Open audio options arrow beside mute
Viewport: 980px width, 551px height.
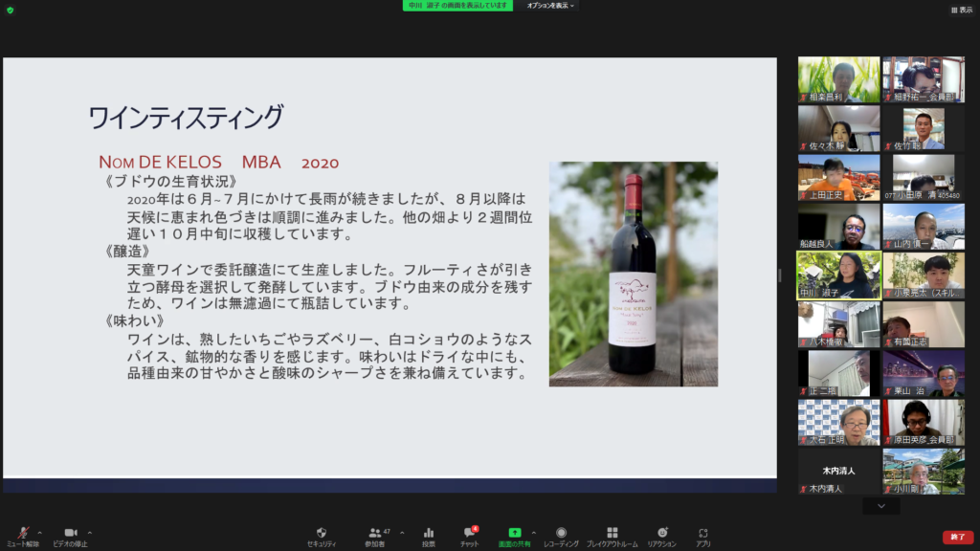(40, 533)
